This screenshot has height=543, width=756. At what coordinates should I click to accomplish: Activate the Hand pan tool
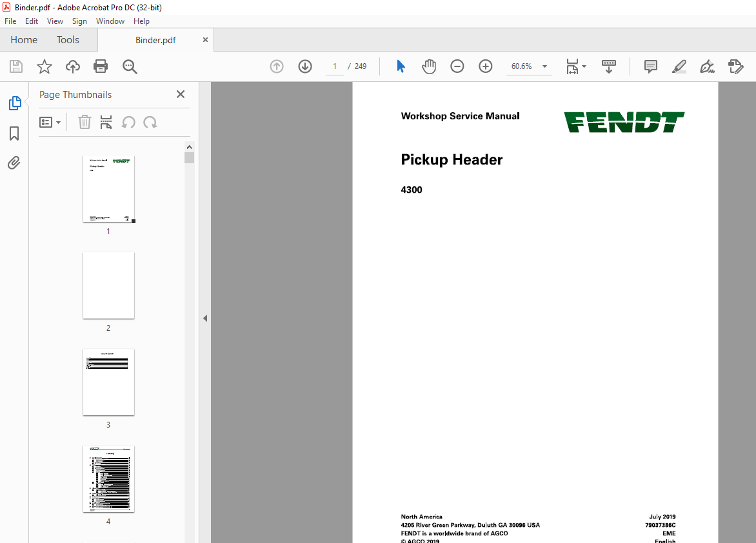coord(428,66)
